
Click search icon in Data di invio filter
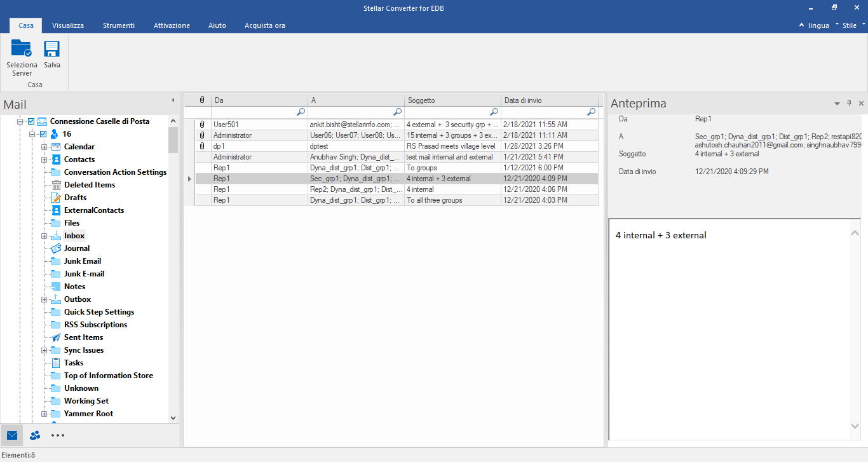point(591,112)
